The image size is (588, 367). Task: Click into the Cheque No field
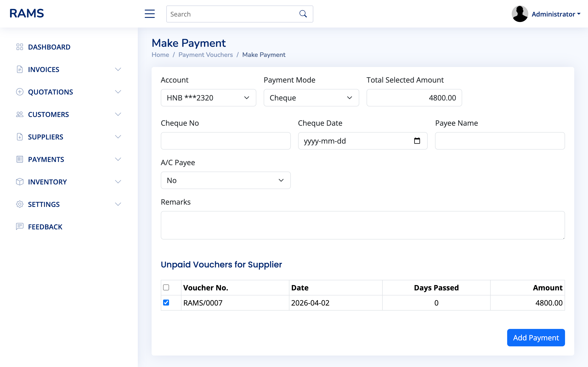[x=226, y=141]
